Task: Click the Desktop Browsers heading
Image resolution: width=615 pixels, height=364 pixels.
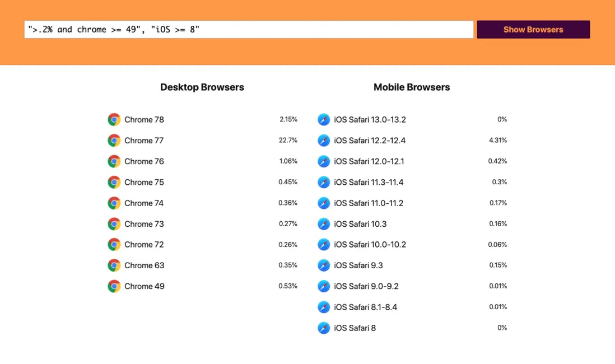Action: pyautogui.click(x=202, y=87)
